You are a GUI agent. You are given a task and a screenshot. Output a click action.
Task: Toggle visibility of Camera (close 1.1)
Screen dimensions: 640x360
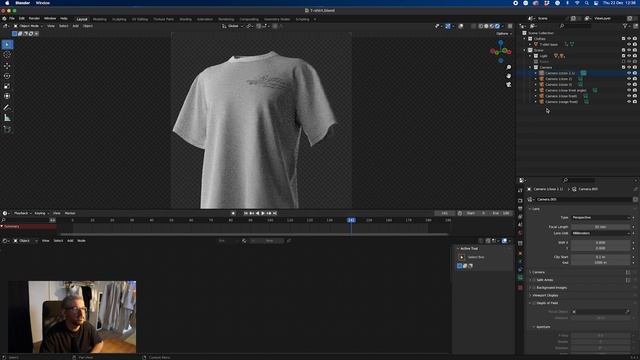pyautogui.click(x=629, y=73)
